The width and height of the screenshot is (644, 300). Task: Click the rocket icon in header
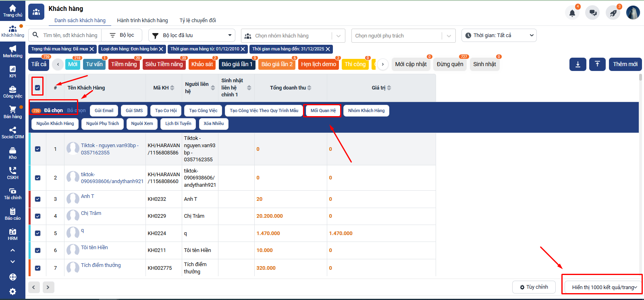click(x=613, y=13)
